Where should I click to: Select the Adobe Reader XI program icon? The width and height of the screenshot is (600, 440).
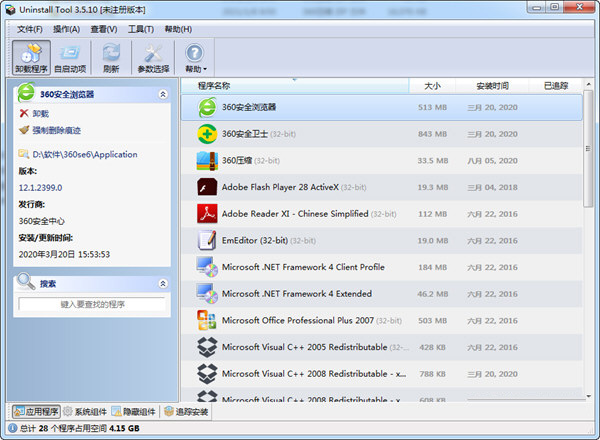(207, 213)
